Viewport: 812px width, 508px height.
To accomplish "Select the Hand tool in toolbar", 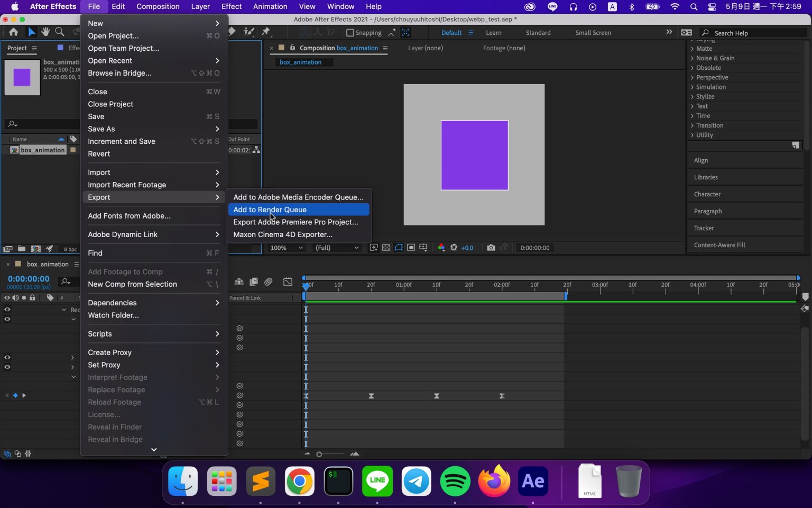I will click(45, 32).
